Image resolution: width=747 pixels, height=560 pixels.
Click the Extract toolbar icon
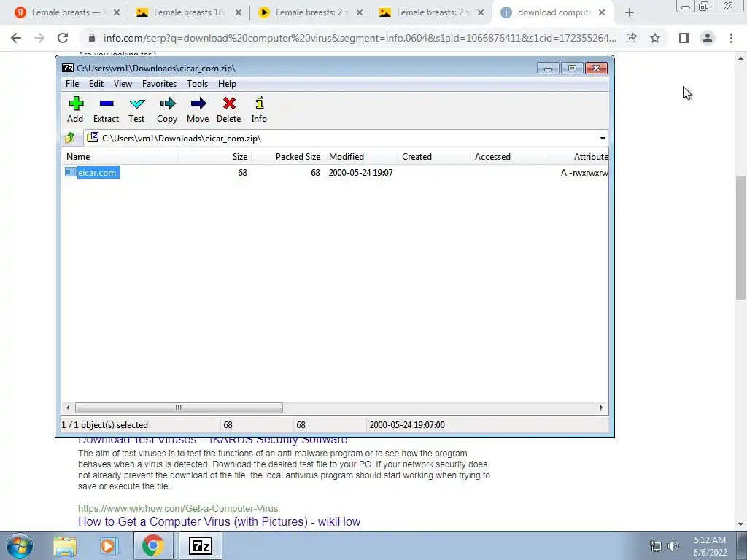106,109
